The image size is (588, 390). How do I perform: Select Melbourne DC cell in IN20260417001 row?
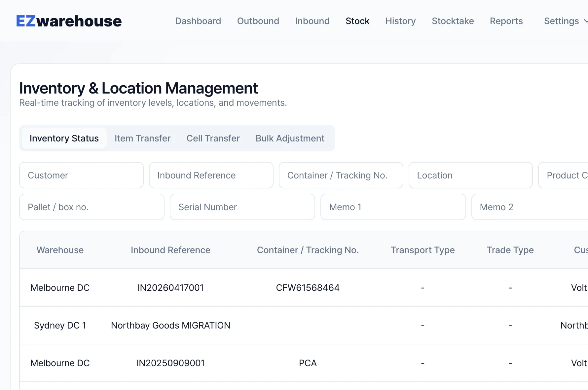pos(60,288)
